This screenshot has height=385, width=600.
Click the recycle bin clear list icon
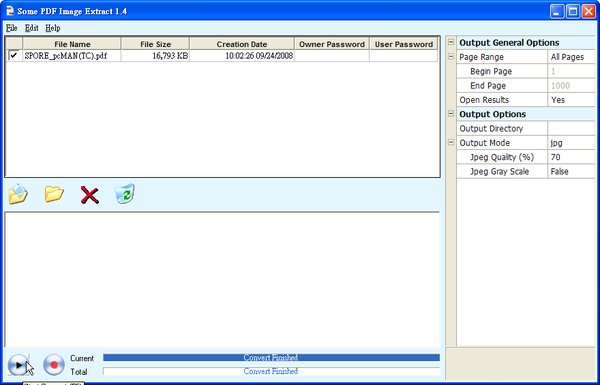pyautogui.click(x=124, y=193)
